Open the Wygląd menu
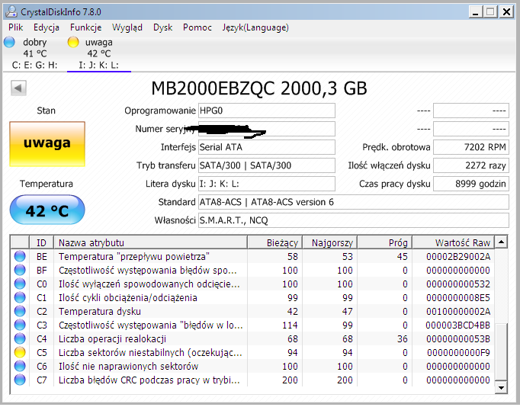 pos(127,27)
